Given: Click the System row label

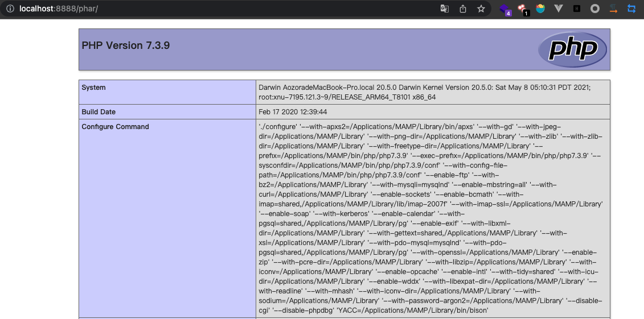Looking at the screenshot, I should [x=94, y=88].
